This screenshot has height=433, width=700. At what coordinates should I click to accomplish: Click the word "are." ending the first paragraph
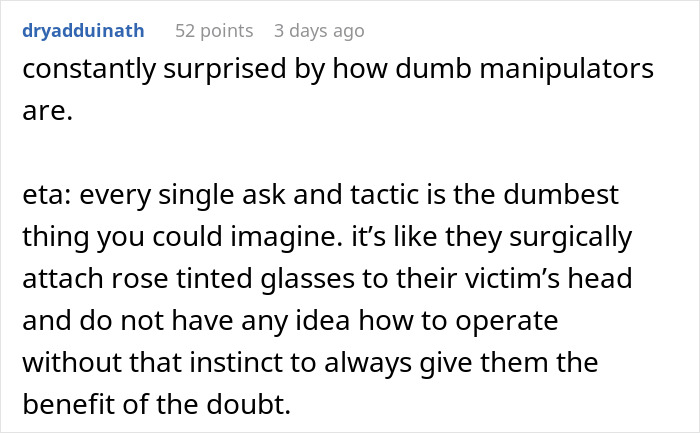[46, 113]
